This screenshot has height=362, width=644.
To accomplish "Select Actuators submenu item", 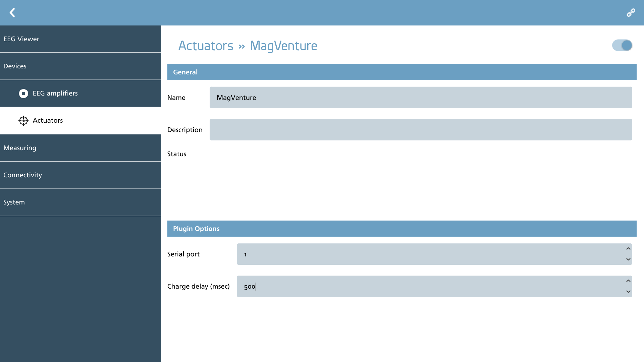I will click(x=80, y=121).
